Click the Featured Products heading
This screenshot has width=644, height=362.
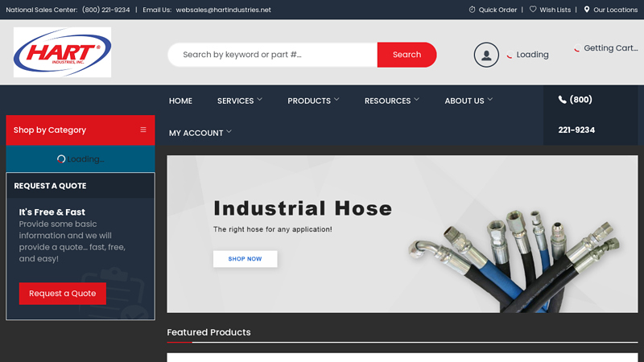tap(208, 332)
